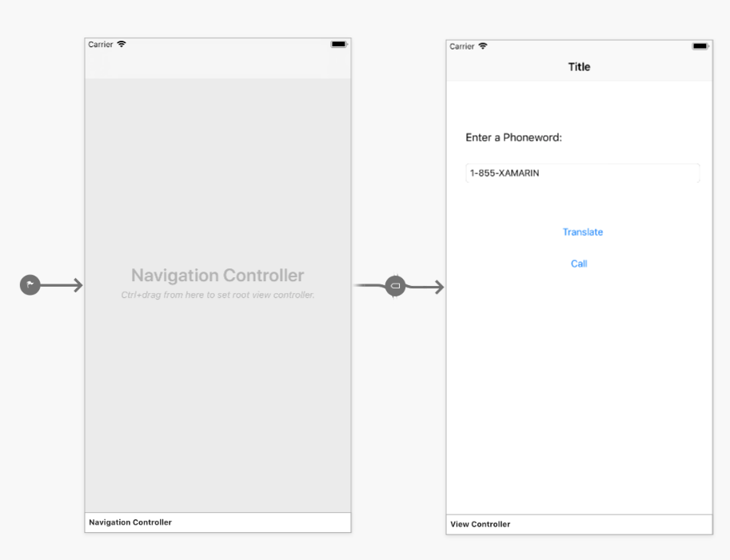Viewport: 730px width, 560px height.
Task: Click the Carrier label in the Navigation Controller
Action: point(99,44)
